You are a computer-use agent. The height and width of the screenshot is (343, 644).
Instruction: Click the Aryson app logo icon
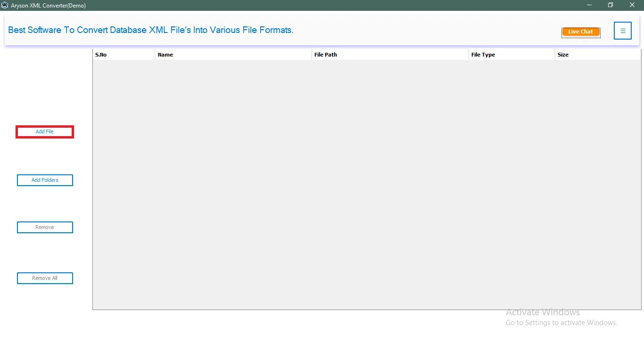tap(5, 5)
